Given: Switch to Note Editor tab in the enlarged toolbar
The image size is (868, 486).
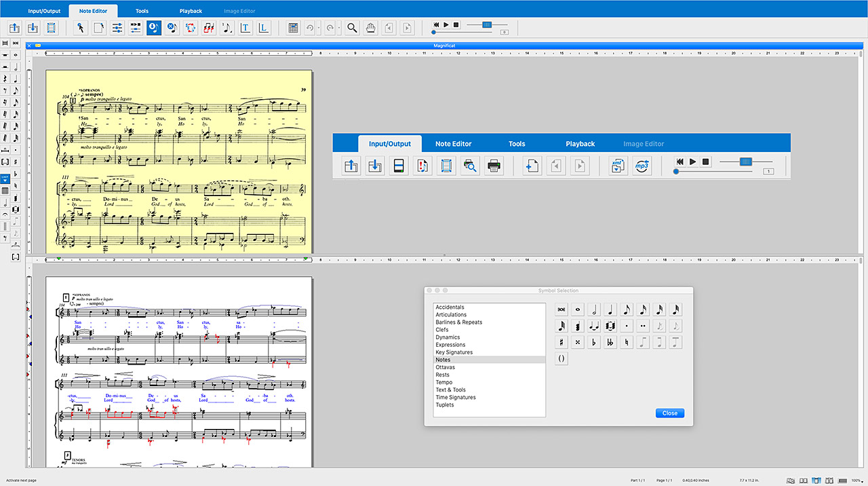Looking at the screenshot, I should (x=454, y=144).
